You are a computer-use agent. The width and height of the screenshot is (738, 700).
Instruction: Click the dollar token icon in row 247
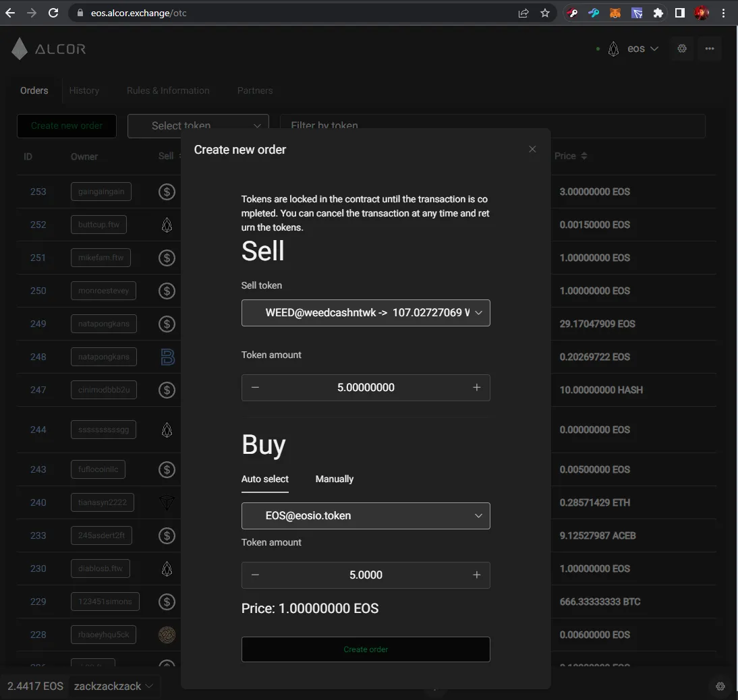tap(167, 390)
